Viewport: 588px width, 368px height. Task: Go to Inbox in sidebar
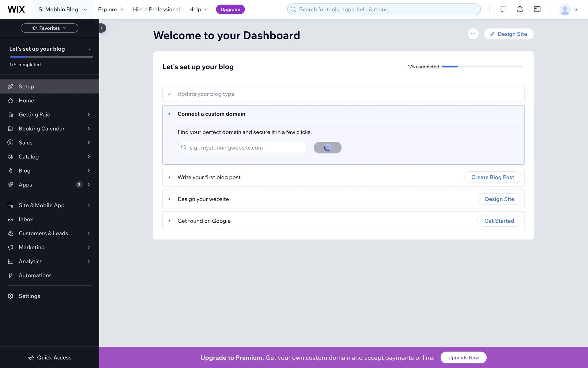(26, 219)
